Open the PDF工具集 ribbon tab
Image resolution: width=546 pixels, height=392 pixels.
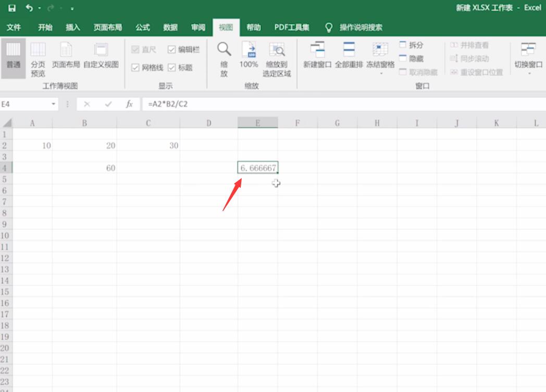pyautogui.click(x=292, y=28)
